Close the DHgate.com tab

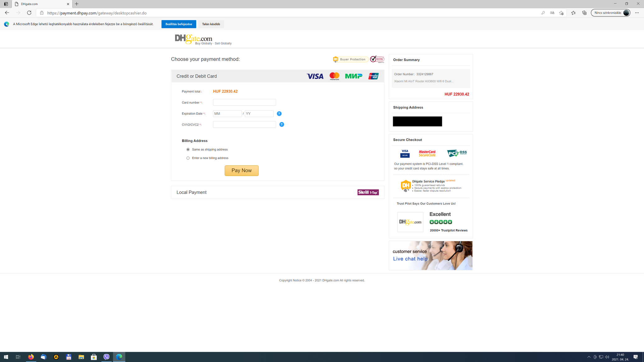pyautogui.click(x=68, y=4)
